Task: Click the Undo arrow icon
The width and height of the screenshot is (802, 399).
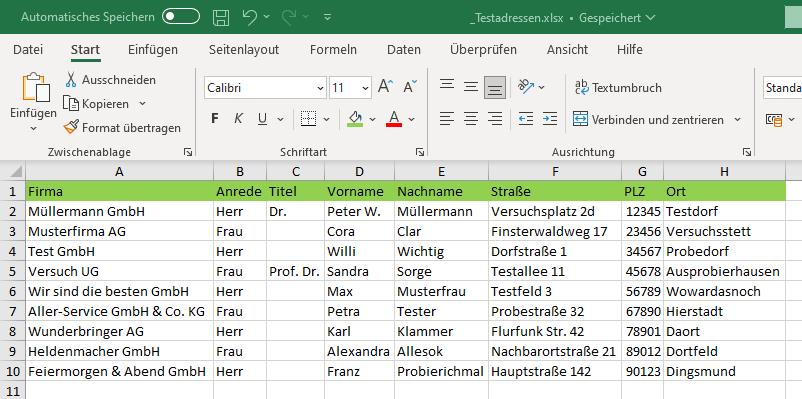Action: [x=250, y=17]
